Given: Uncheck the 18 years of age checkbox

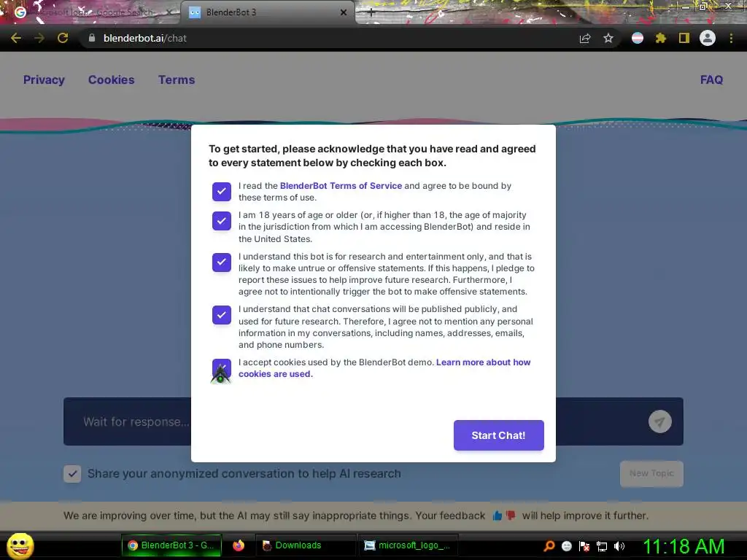Looking at the screenshot, I should 222,221.
